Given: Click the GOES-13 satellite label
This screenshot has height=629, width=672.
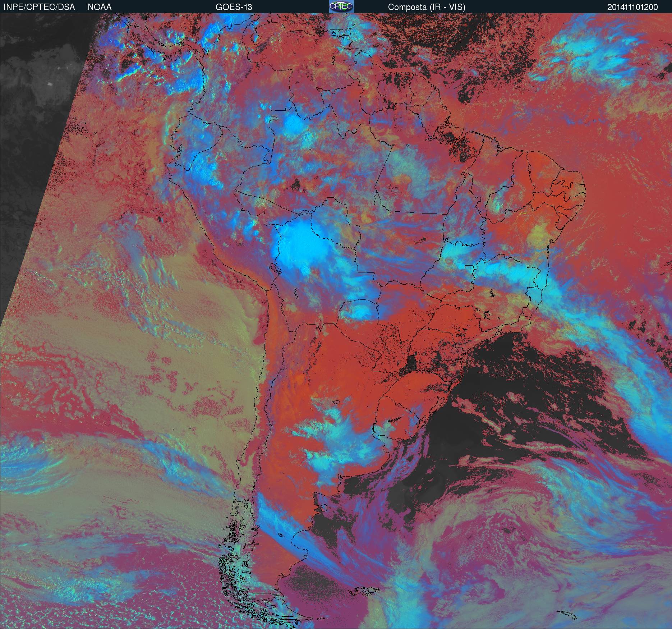Looking at the screenshot, I should pos(234,7).
